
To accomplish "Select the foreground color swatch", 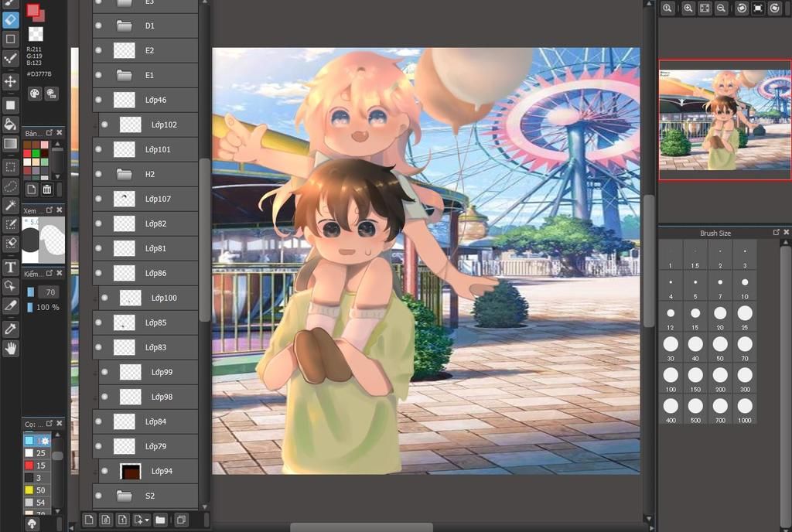I will point(32,11).
